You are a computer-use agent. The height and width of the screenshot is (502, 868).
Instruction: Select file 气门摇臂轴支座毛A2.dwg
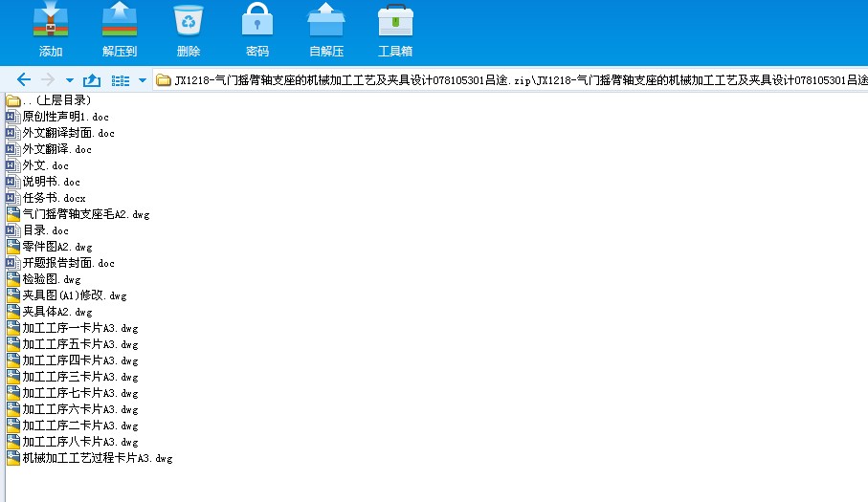[78, 214]
